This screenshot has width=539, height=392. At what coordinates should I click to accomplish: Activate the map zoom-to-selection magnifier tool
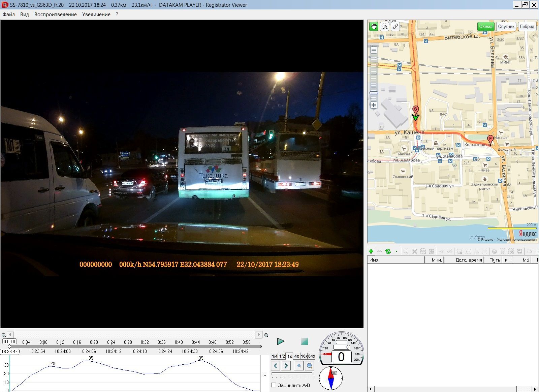[x=384, y=27]
